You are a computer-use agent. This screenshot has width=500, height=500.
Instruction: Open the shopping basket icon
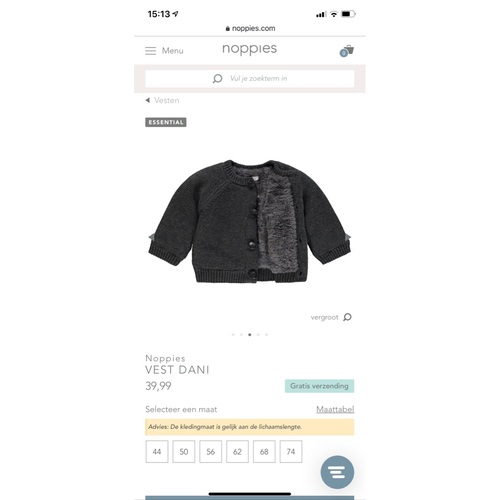(x=347, y=51)
